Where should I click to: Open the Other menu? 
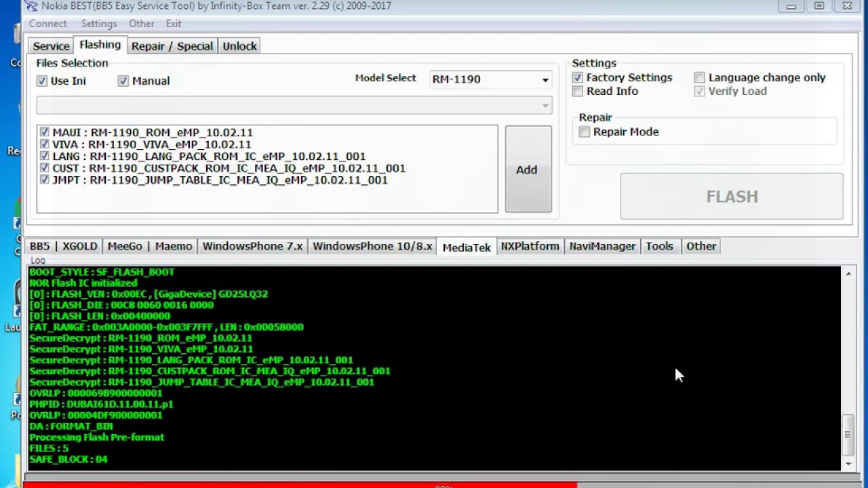(x=142, y=24)
